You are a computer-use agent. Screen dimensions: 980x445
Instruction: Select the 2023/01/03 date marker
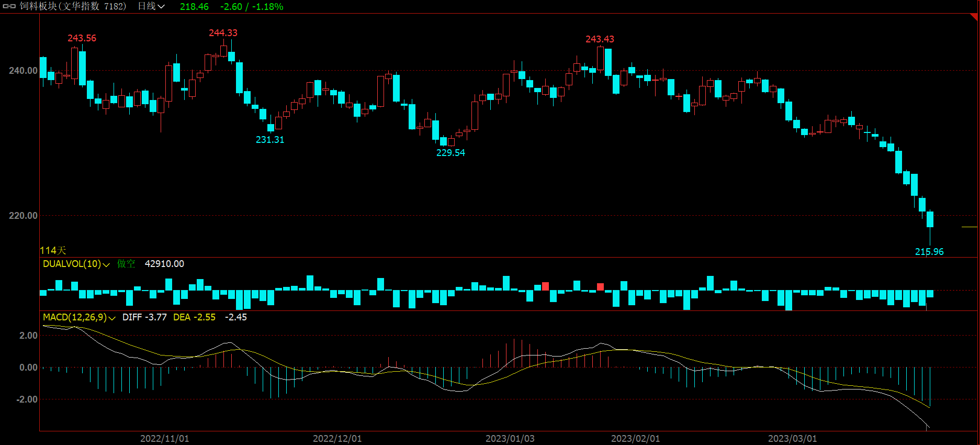pos(510,439)
